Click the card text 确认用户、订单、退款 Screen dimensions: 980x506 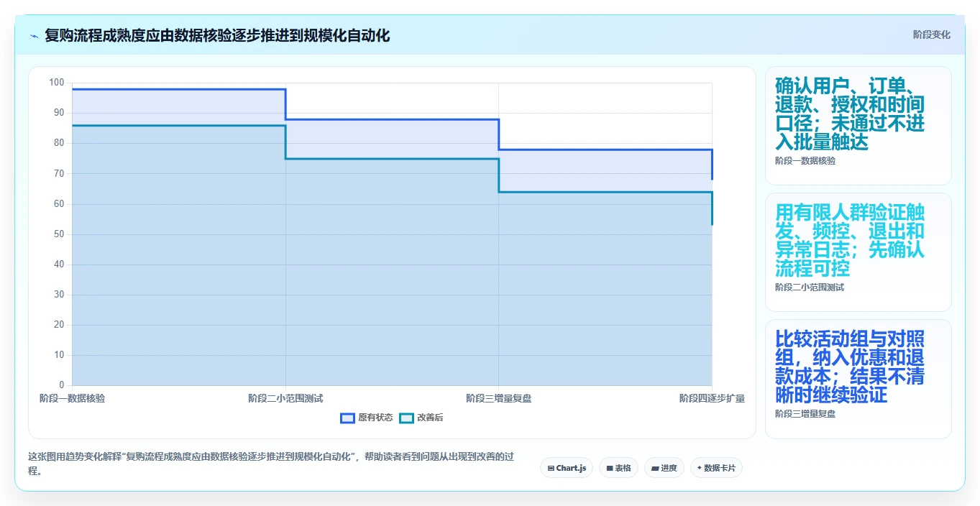click(850, 114)
